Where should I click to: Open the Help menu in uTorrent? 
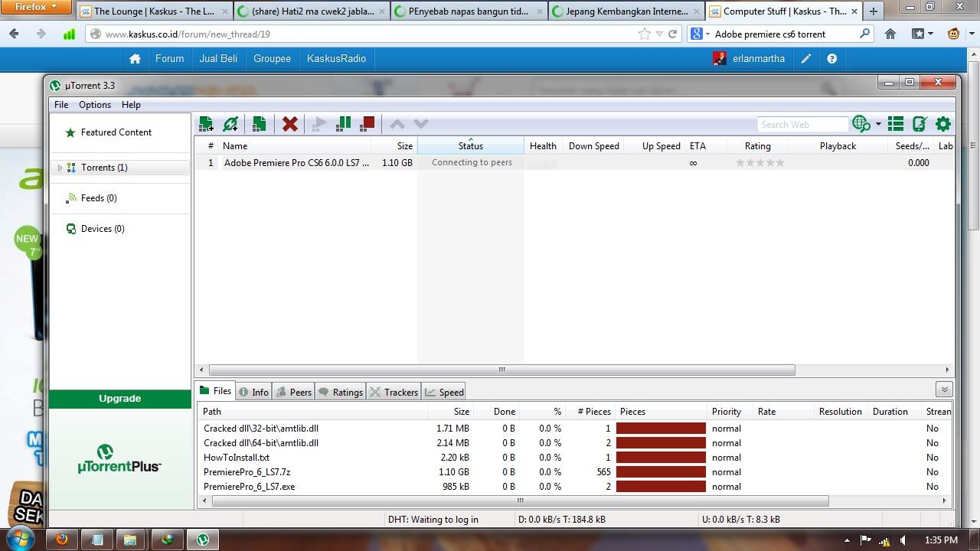click(131, 105)
